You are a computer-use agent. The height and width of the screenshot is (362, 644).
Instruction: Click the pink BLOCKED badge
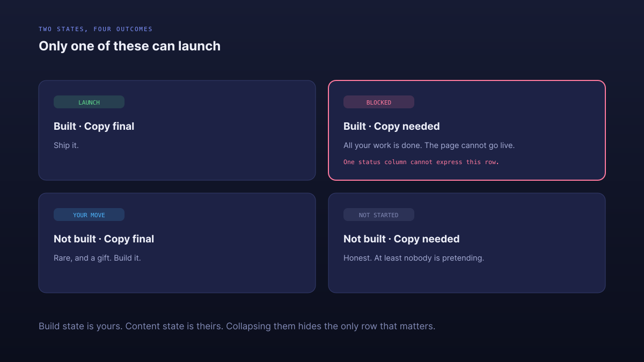tap(379, 102)
